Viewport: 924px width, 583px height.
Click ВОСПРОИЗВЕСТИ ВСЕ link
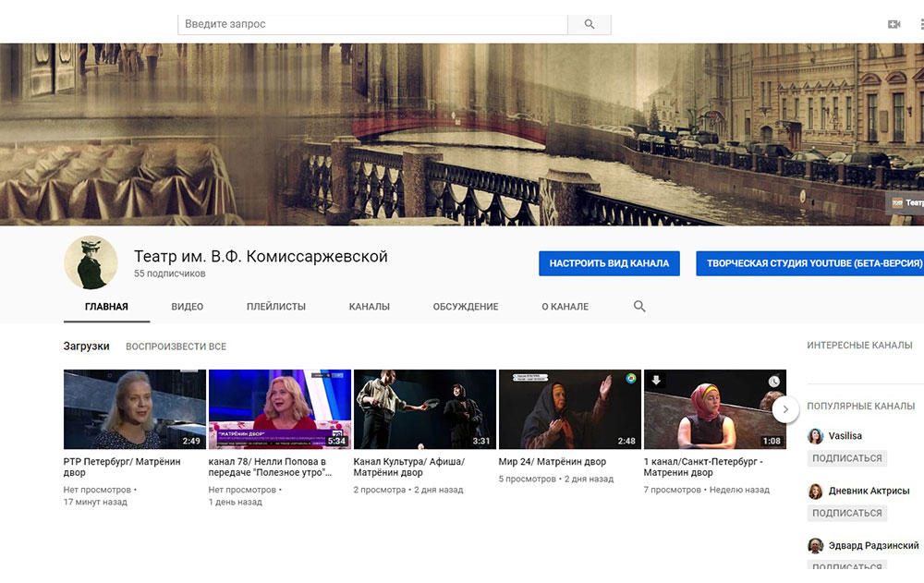tap(176, 346)
